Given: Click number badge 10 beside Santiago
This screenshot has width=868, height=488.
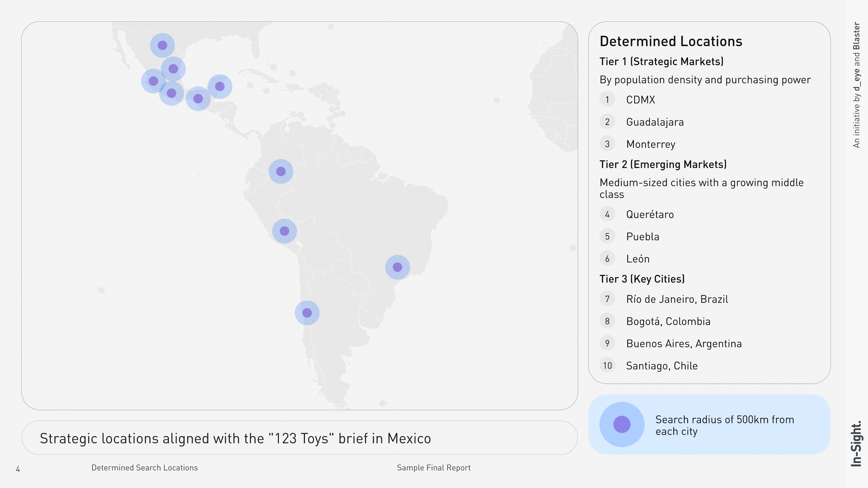Looking at the screenshot, I should click(607, 365).
